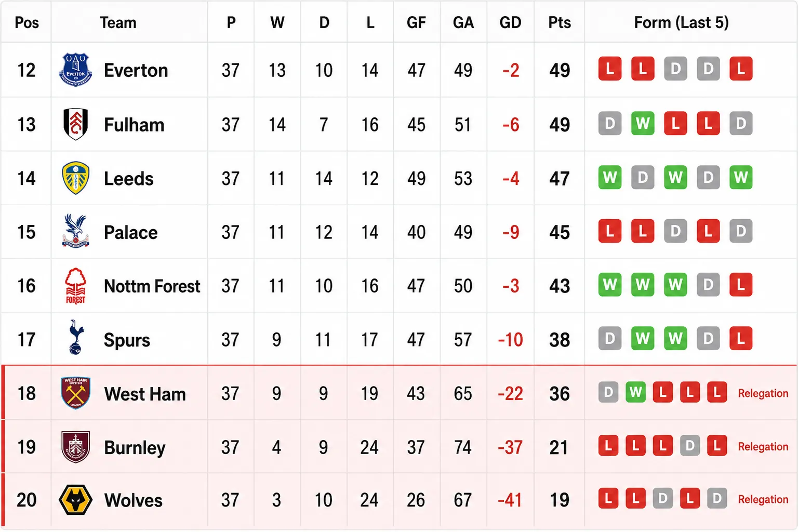Click West Ham's Relegation label
This screenshot has width=798, height=532.
[x=763, y=393]
